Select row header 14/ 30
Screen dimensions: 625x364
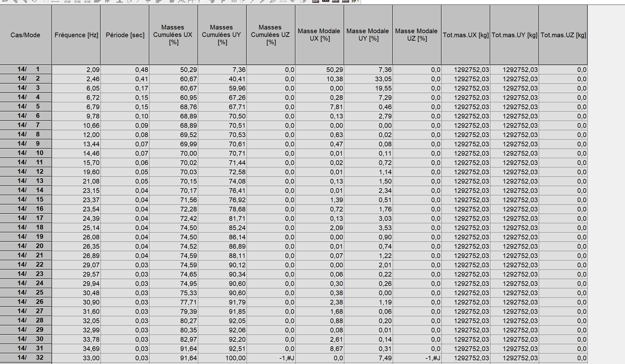26,339
